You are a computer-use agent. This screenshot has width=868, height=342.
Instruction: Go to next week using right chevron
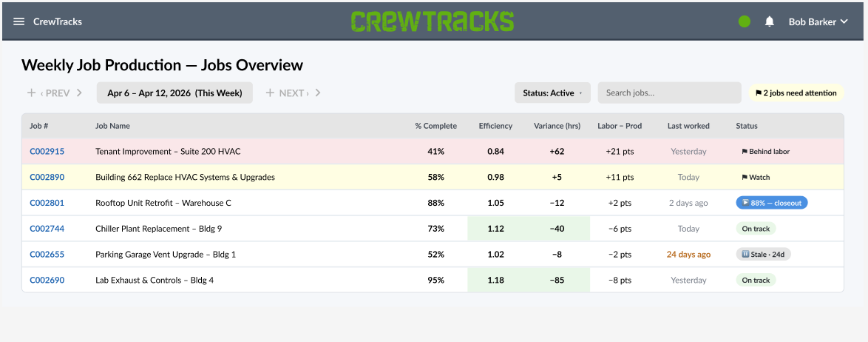318,93
